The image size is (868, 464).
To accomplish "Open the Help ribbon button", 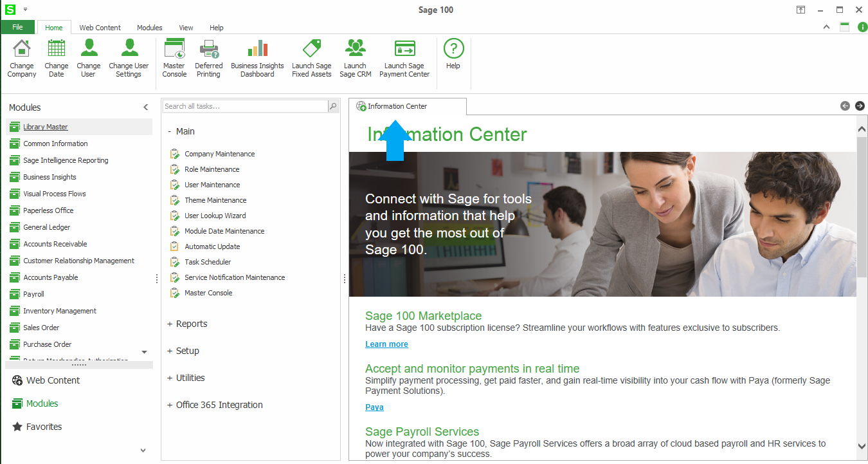I will point(453,55).
